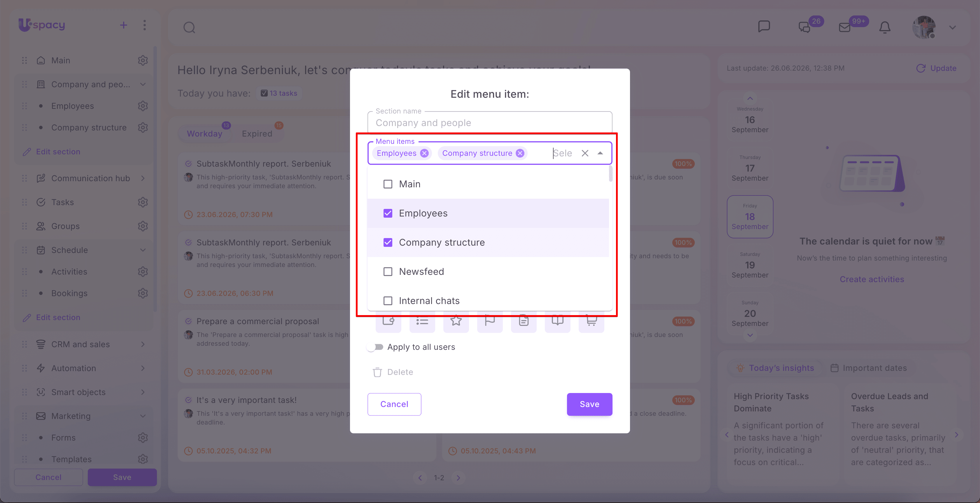Click Delete in the dialog
980x503 pixels.
coord(393,372)
